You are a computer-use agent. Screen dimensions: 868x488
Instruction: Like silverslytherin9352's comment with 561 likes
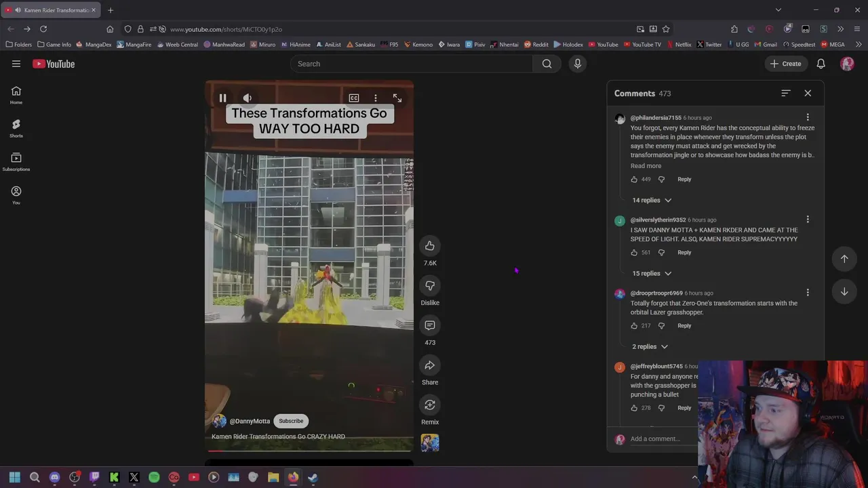click(634, 253)
